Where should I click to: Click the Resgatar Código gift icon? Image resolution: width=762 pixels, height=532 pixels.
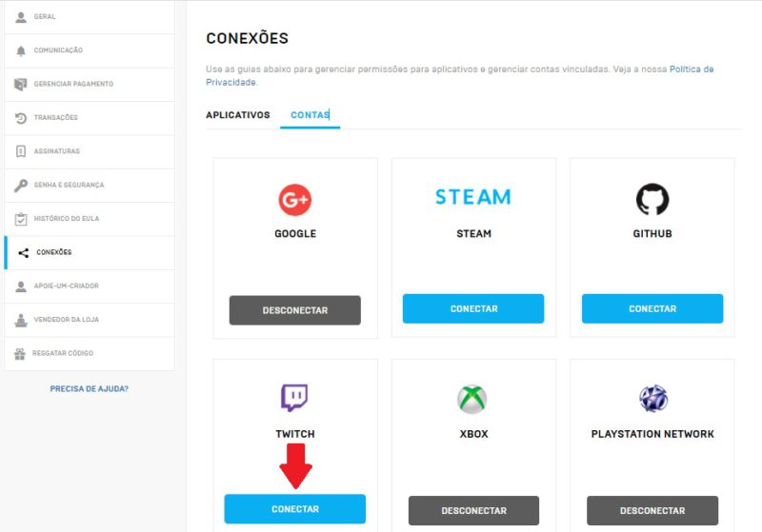pyautogui.click(x=20, y=353)
